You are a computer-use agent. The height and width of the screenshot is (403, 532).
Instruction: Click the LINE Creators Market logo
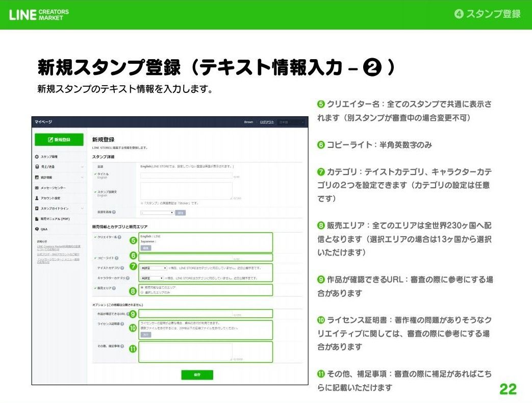(x=39, y=15)
